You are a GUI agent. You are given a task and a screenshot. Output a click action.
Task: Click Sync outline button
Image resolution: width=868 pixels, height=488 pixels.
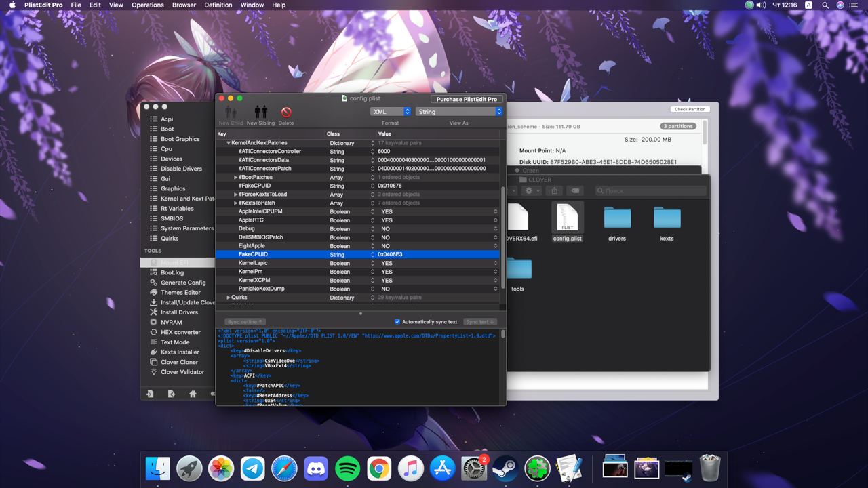pyautogui.click(x=245, y=321)
